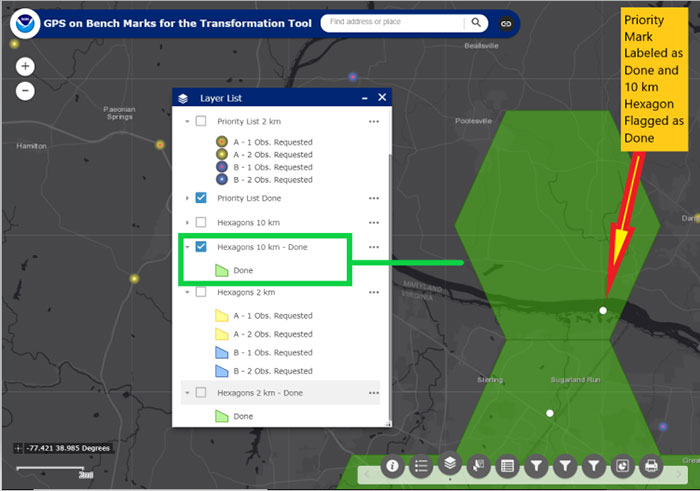Click the Layer List stack icon in bottom toolbar
The height and width of the screenshot is (491, 700).
[x=450, y=464]
